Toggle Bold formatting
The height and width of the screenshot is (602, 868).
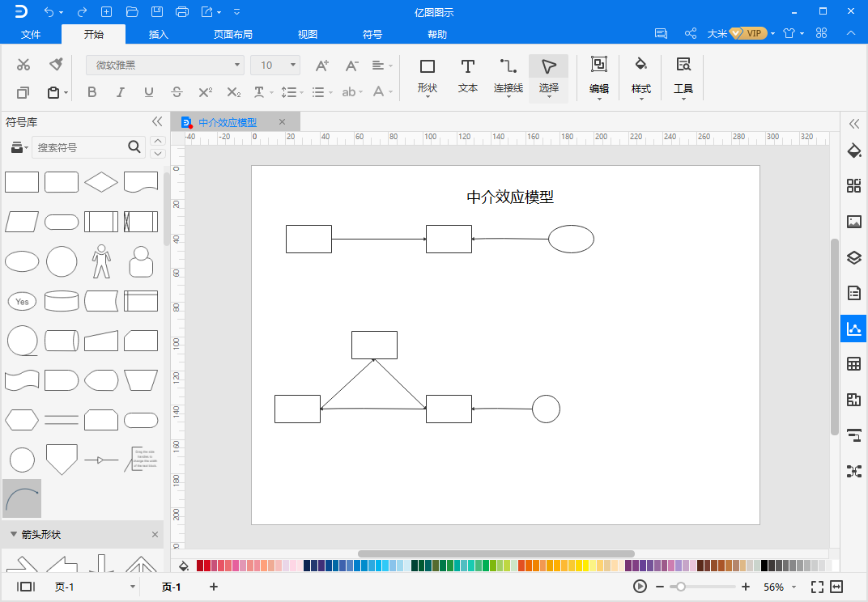(91, 92)
